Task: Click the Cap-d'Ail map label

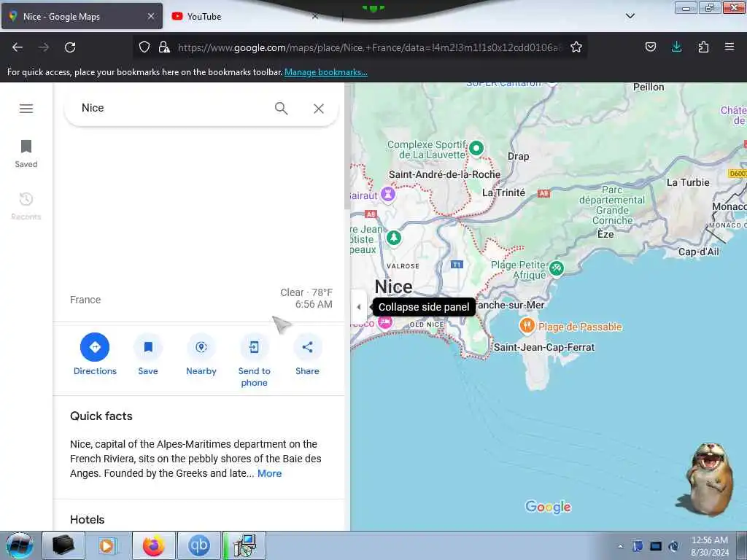Action: 698,252
